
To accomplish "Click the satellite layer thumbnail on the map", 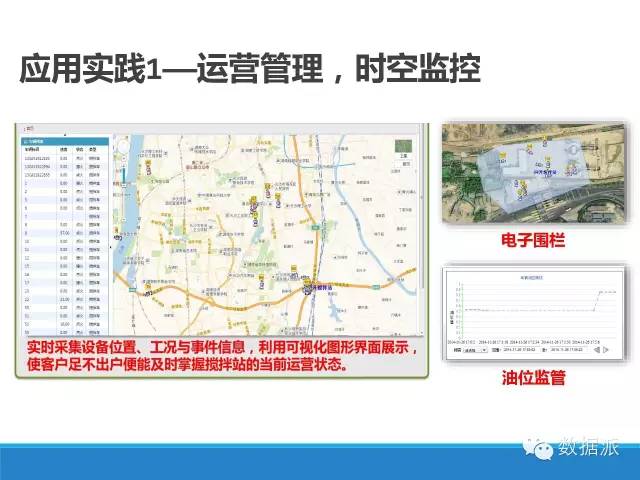I will 403,146.
